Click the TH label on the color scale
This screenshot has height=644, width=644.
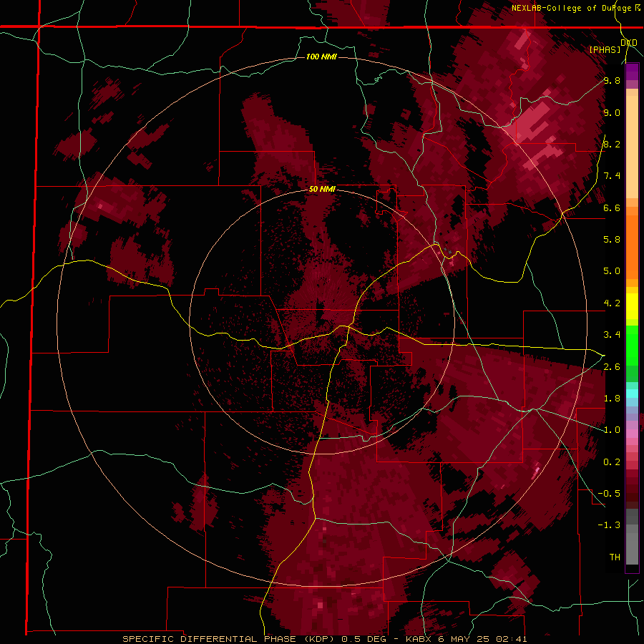[615, 557]
